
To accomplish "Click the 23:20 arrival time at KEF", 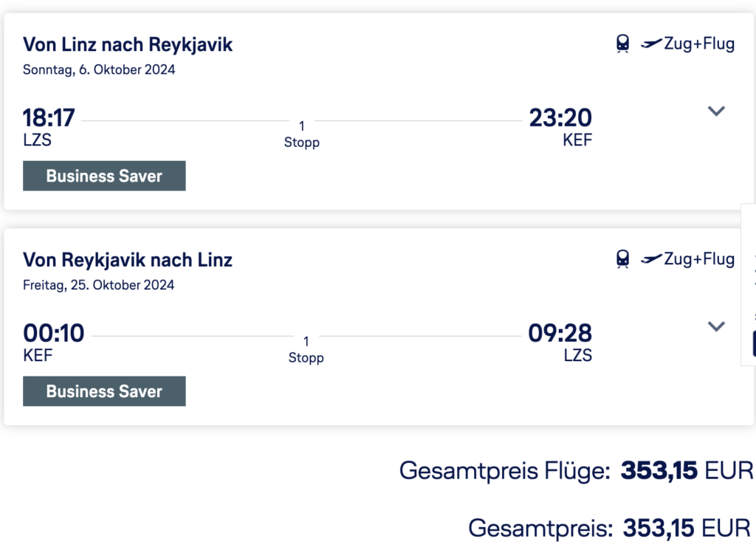I will click(560, 117).
